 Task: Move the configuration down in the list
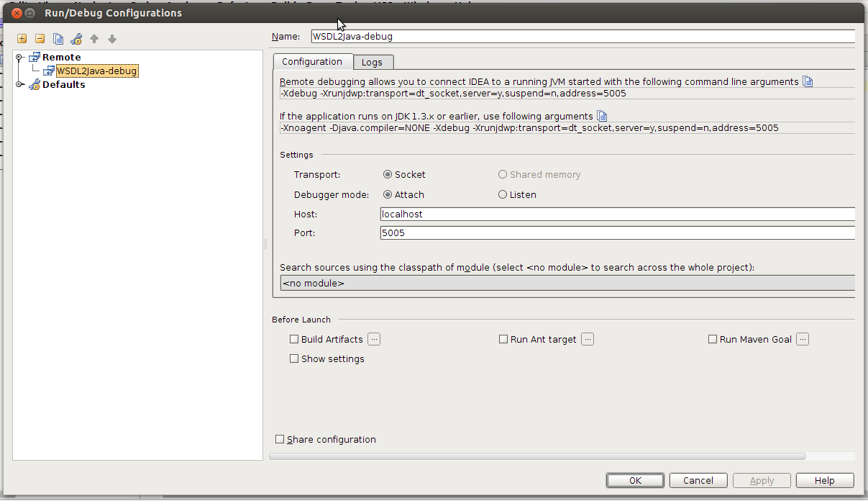pos(112,38)
